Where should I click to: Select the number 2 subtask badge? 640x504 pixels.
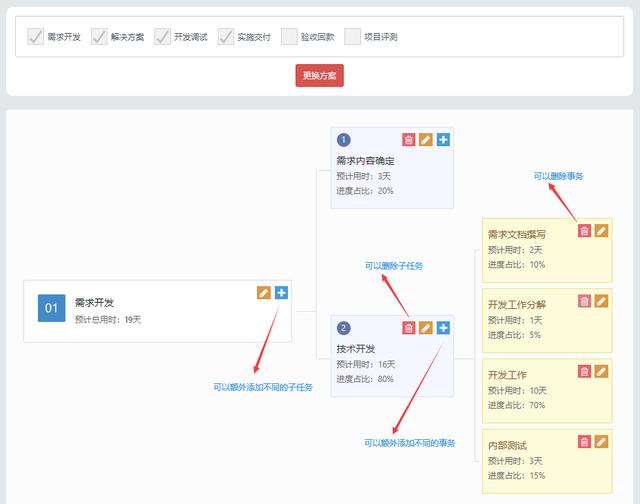[x=344, y=328]
